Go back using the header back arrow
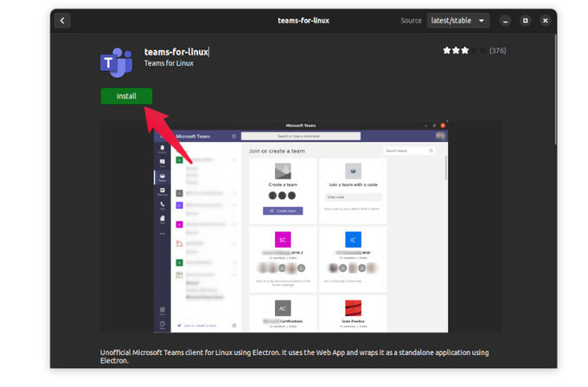This screenshot has width=588, height=387. pos(62,20)
